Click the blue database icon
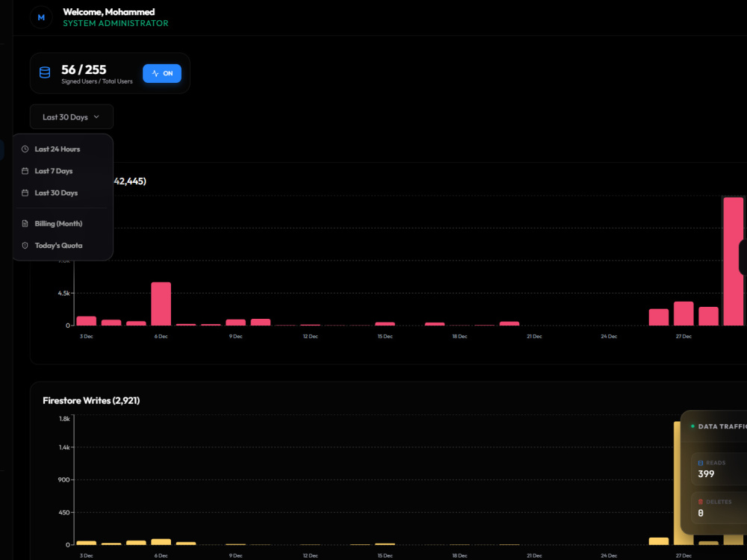 click(x=45, y=73)
